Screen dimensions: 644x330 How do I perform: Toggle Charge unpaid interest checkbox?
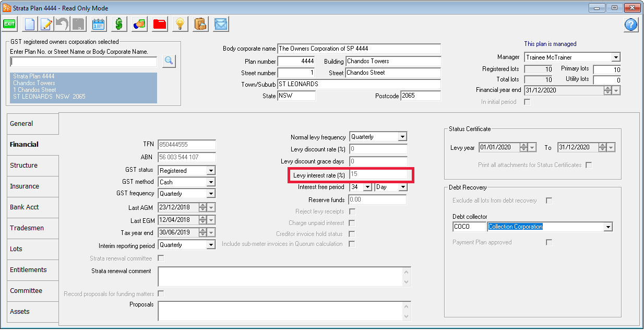tap(352, 223)
